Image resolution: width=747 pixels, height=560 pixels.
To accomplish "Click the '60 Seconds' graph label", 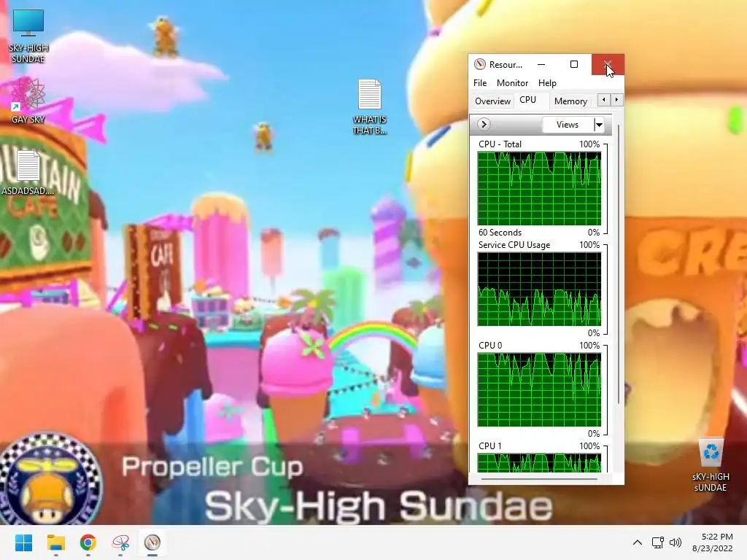I will coord(500,233).
